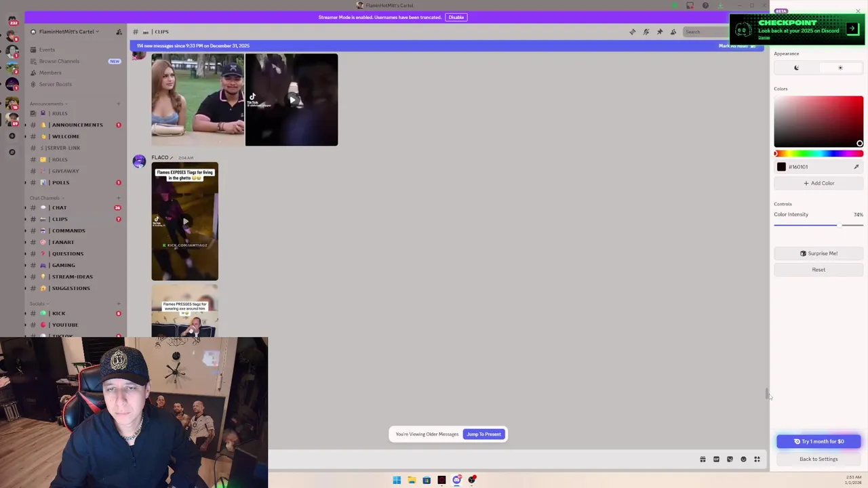This screenshot has width=868, height=488.
Task: Open inbox icon in title bar
Action: [x=690, y=5]
